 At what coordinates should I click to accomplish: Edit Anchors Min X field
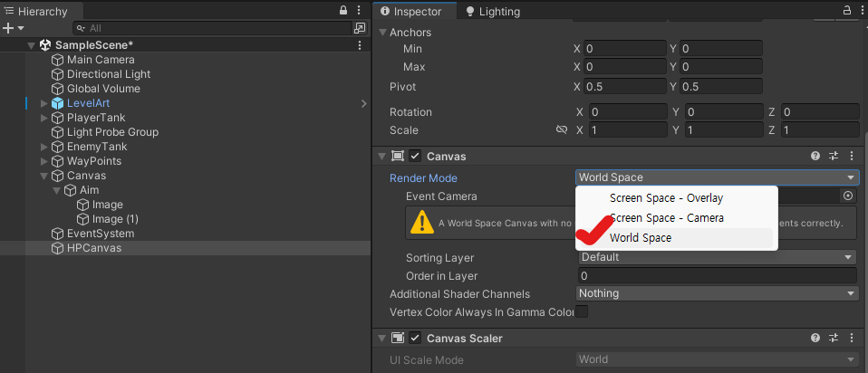coord(625,49)
